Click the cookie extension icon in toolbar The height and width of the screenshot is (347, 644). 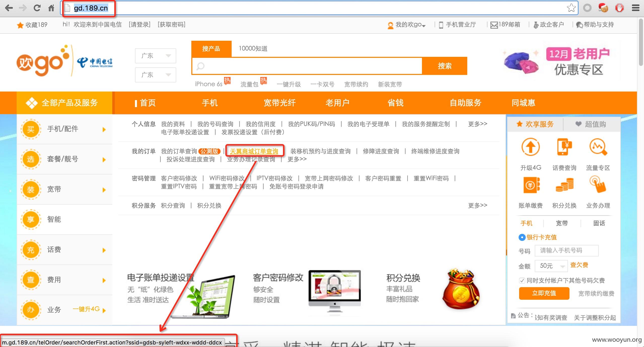(x=603, y=8)
